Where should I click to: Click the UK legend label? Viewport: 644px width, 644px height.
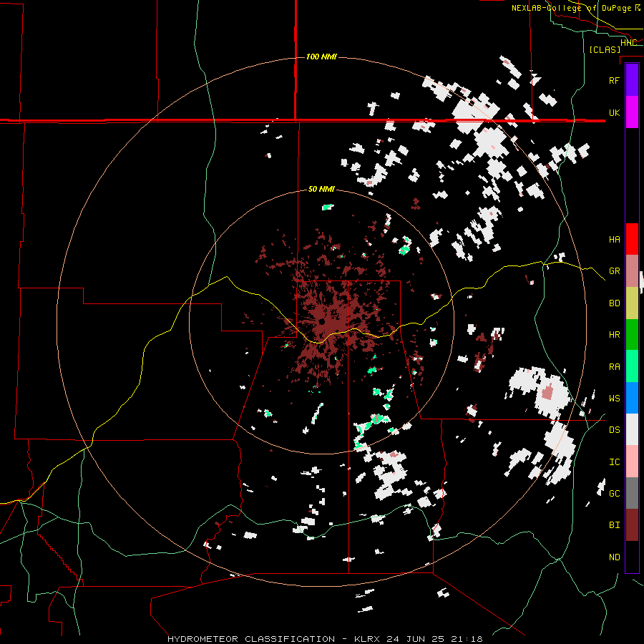614,112
